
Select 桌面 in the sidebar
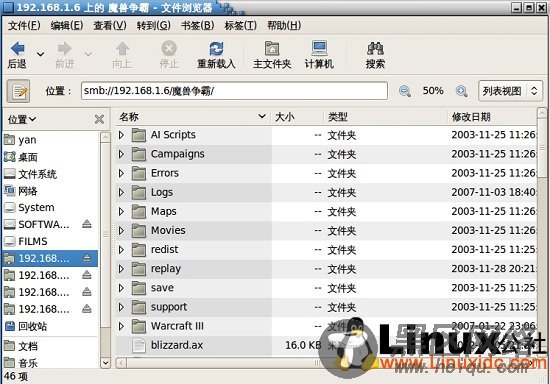pyautogui.click(x=50, y=157)
